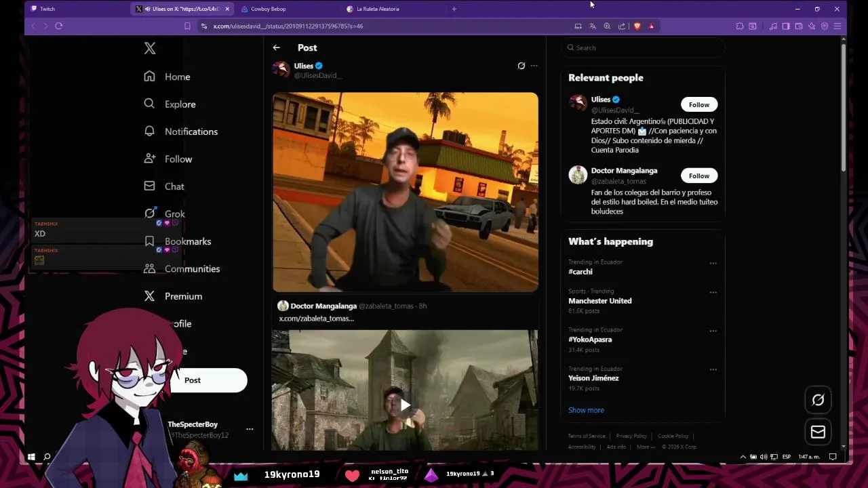Click Show more under What's happening

coord(586,410)
